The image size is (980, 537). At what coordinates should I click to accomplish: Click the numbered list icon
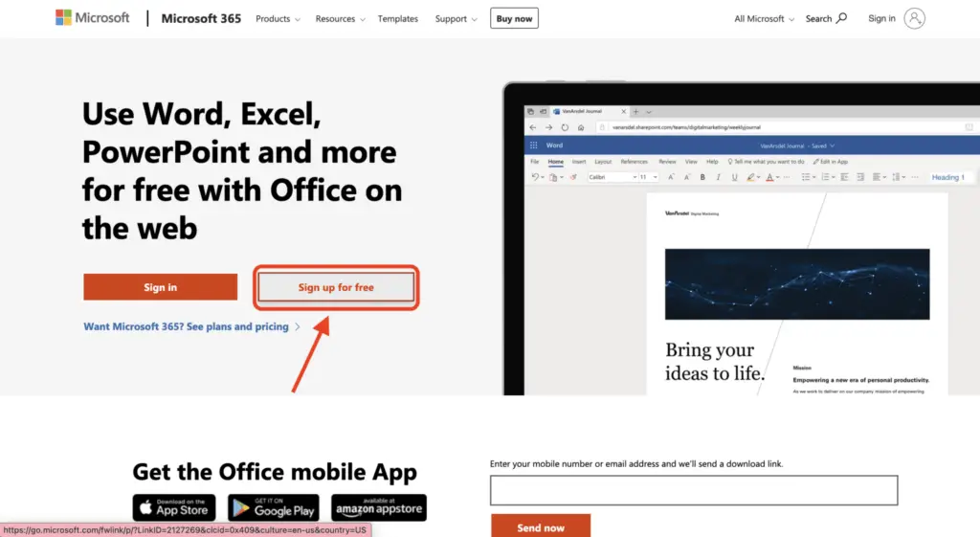point(825,177)
